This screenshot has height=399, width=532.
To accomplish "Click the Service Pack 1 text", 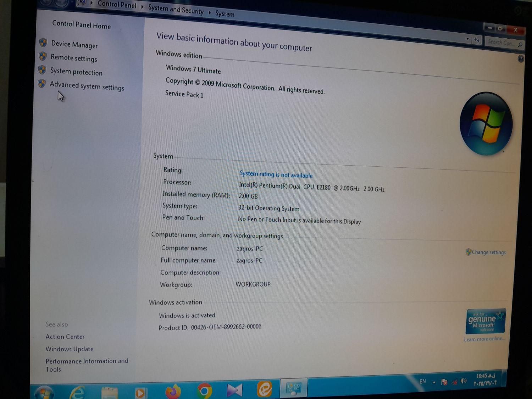I will [184, 94].
